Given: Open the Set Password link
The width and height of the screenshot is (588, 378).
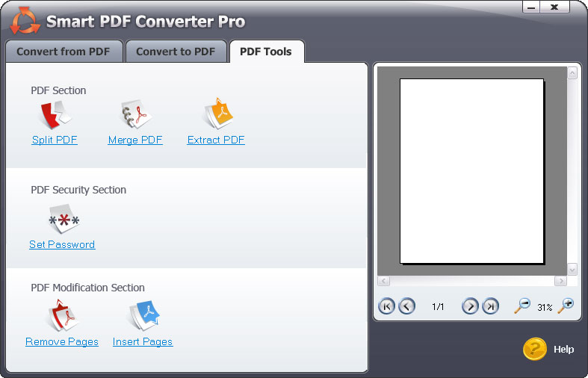Looking at the screenshot, I should point(62,244).
